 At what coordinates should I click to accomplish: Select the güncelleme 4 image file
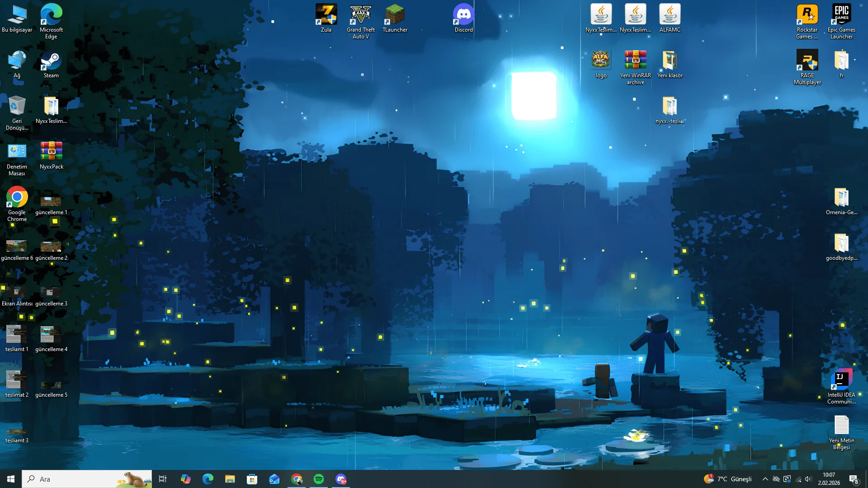tap(51, 338)
